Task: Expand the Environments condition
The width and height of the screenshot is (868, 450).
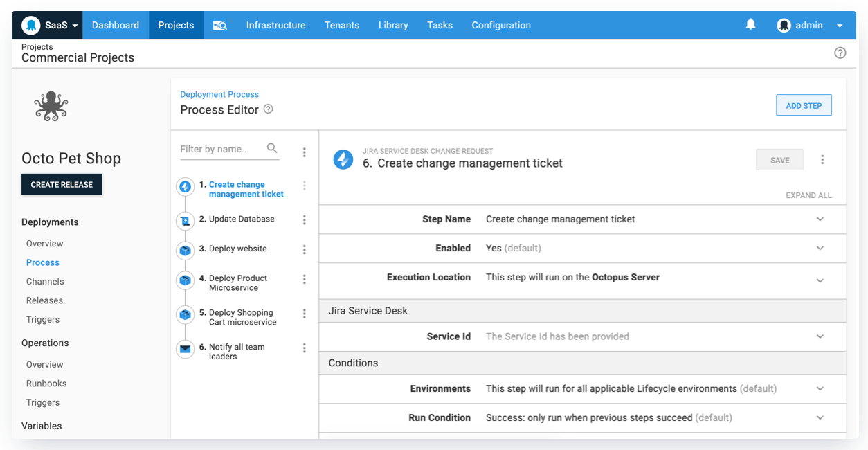Action: pyautogui.click(x=820, y=389)
